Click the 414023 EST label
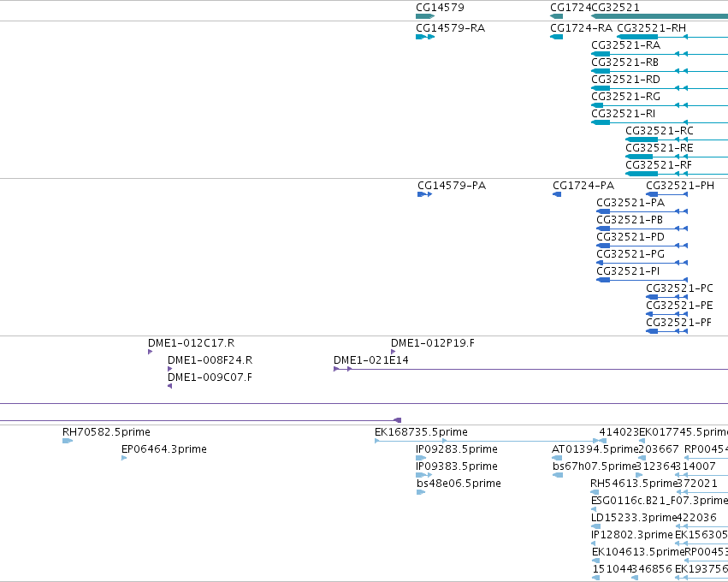Viewport: 728px width, 582px height. pos(619,432)
